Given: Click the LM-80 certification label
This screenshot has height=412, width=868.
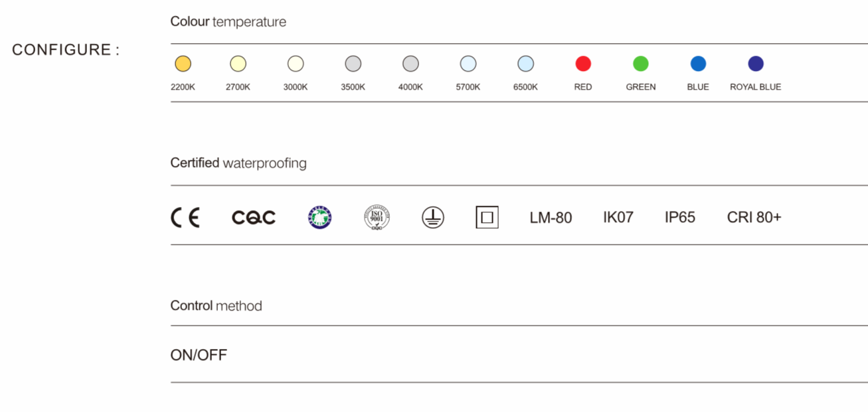Looking at the screenshot, I should click(551, 218).
